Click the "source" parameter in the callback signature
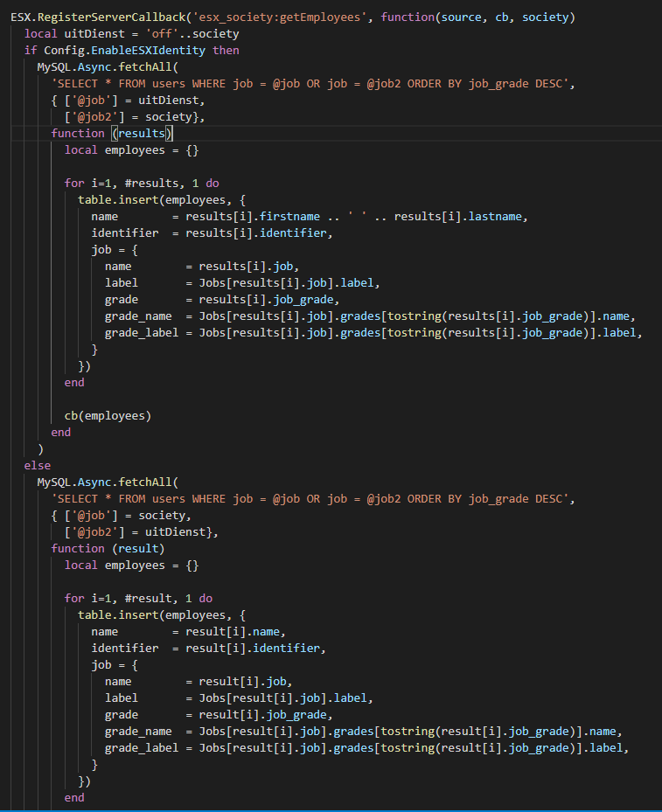The width and height of the screenshot is (662, 812). pos(448,17)
